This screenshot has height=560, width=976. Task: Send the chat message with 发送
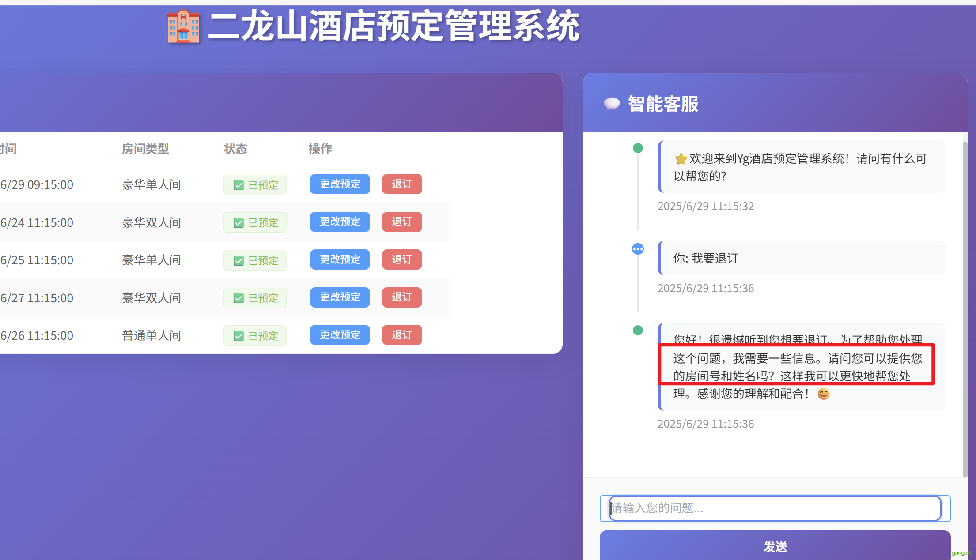[x=775, y=546]
